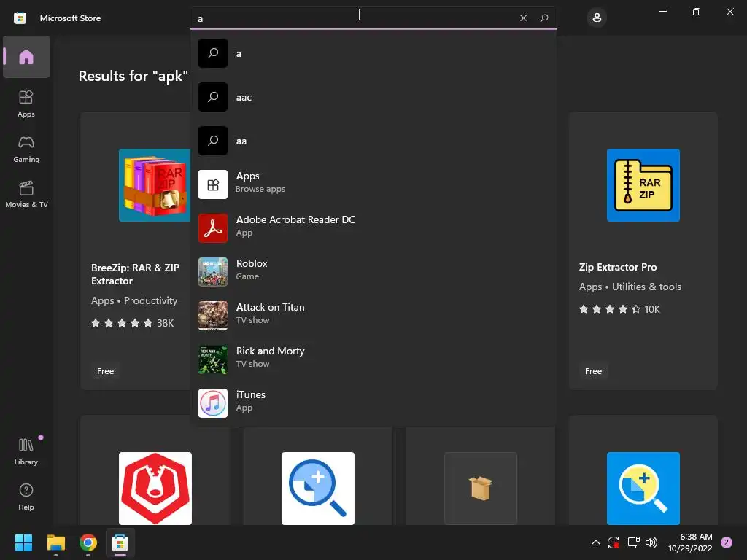Open the iTunes app suggestion
Screen dimensions: 747x560
tap(373, 402)
